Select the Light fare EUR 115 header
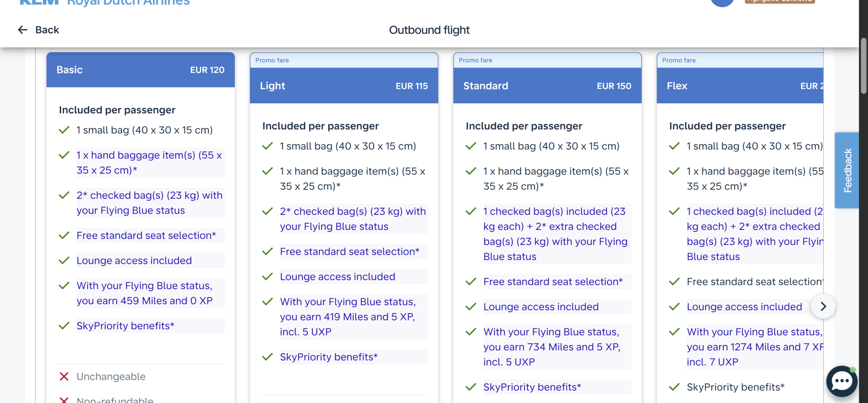The width and height of the screenshot is (868, 403). [344, 86]
